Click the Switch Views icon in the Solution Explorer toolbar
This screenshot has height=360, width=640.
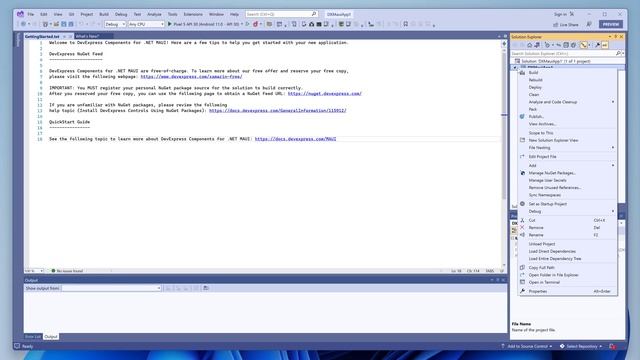[x=537, y=45]
